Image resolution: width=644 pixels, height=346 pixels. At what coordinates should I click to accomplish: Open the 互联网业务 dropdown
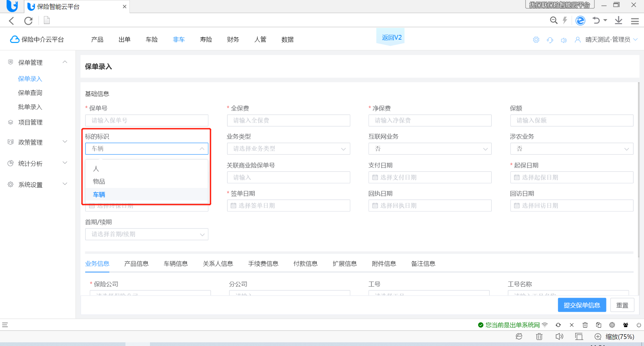click(x=430, y=149)
